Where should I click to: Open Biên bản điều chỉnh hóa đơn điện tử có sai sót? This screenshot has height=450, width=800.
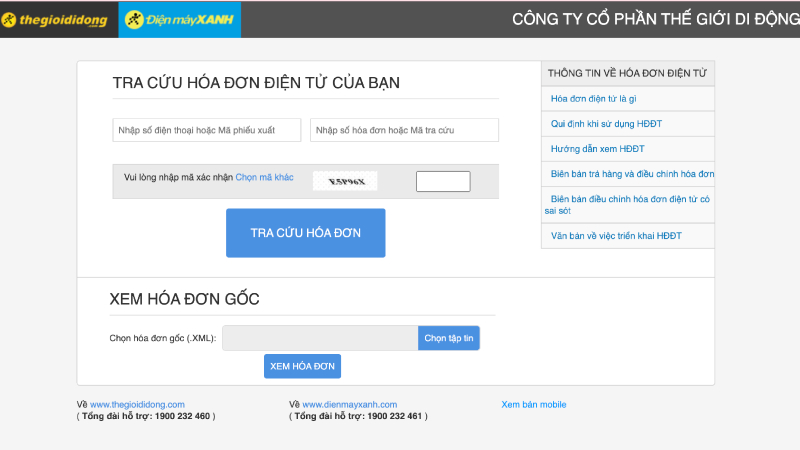[x=628, y=205]
